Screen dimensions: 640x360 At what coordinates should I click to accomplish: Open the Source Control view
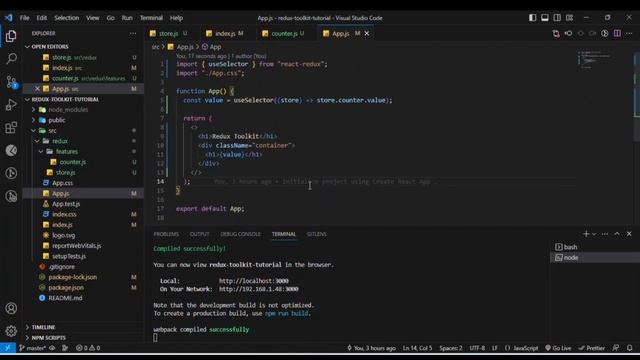11,82
